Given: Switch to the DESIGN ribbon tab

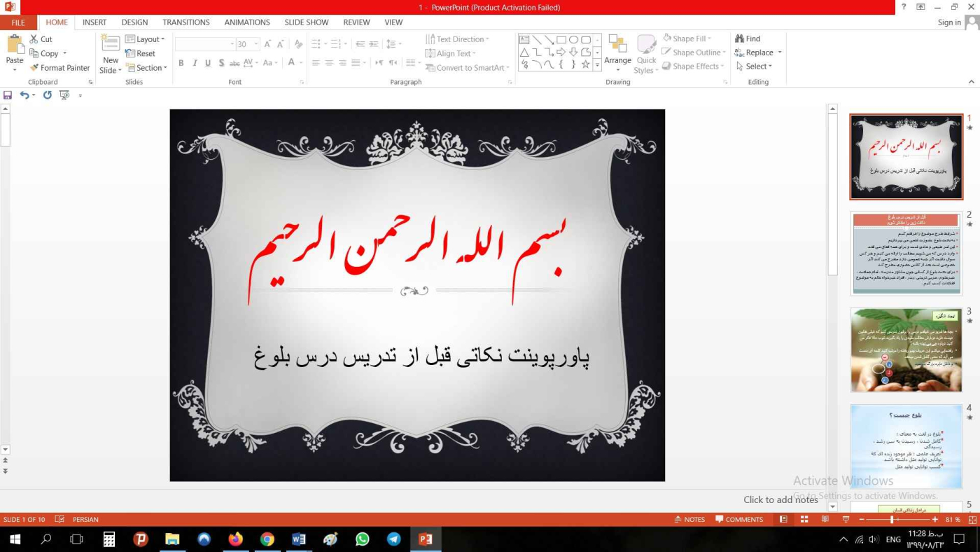Looking at the screenshot, I should (134, 22).
